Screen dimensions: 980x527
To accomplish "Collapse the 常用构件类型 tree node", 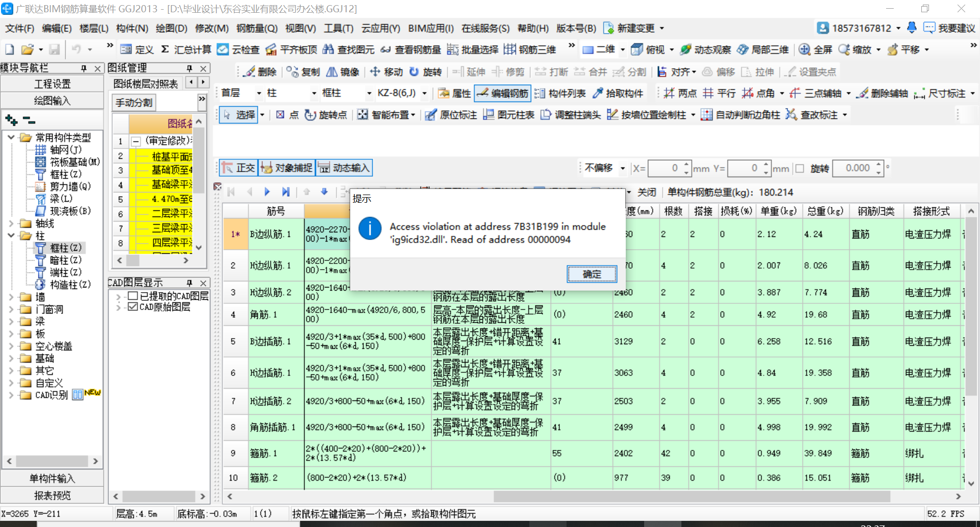I will [11, 137].
